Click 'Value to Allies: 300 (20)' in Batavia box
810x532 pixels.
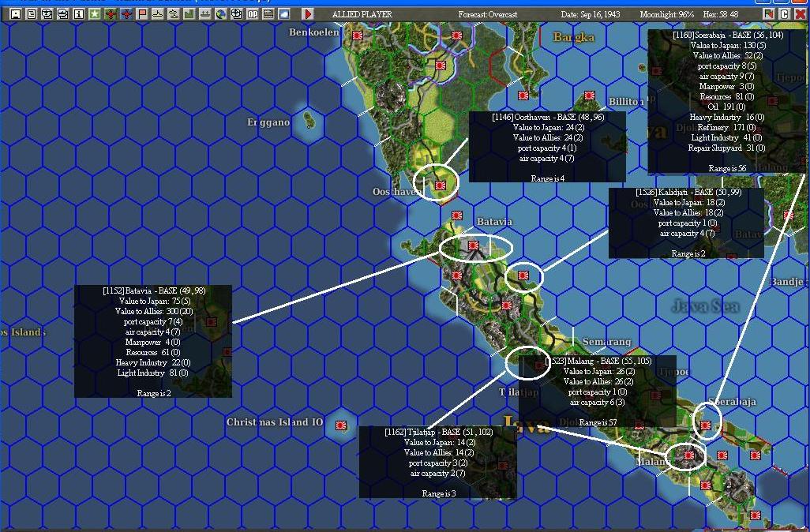(x=154, y=311)
